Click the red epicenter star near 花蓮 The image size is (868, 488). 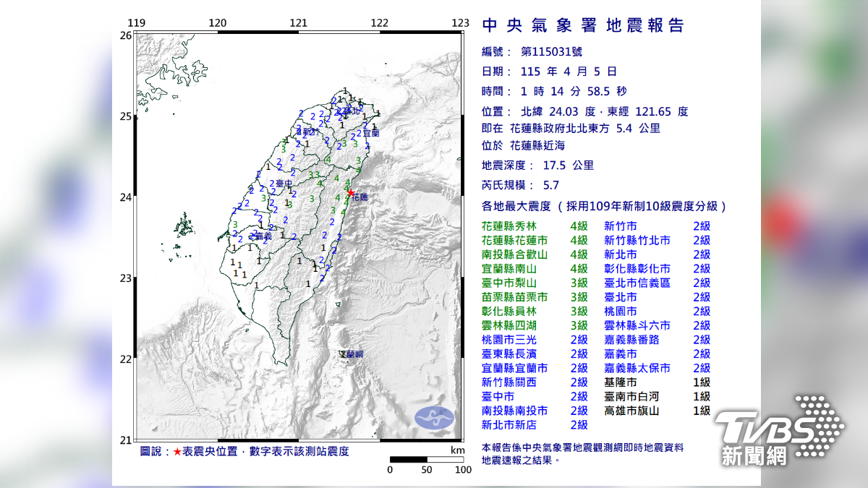click(x=351, y=193)
